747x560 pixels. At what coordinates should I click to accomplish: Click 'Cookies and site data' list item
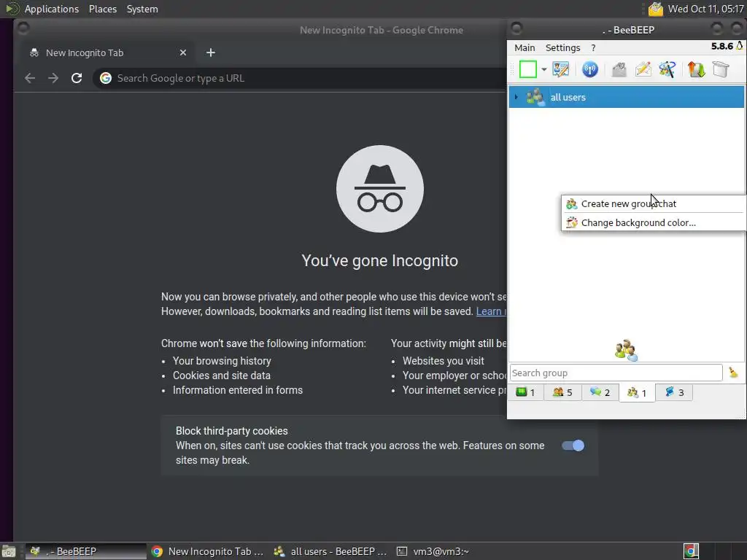click(222, 376)
